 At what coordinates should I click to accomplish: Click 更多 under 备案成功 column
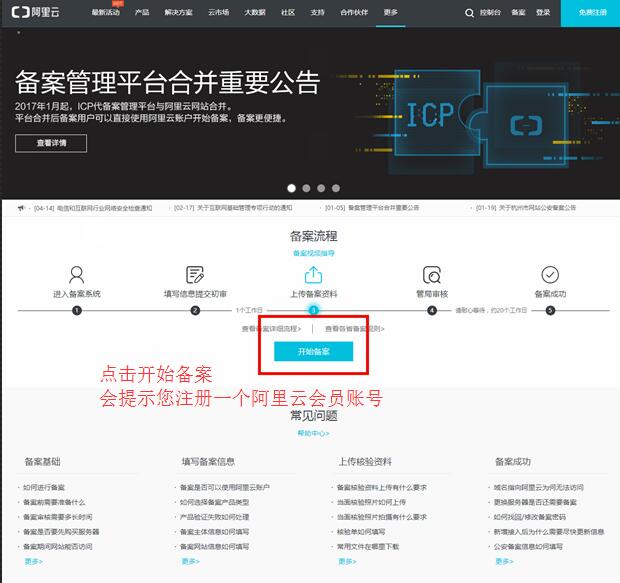point(505,561)
